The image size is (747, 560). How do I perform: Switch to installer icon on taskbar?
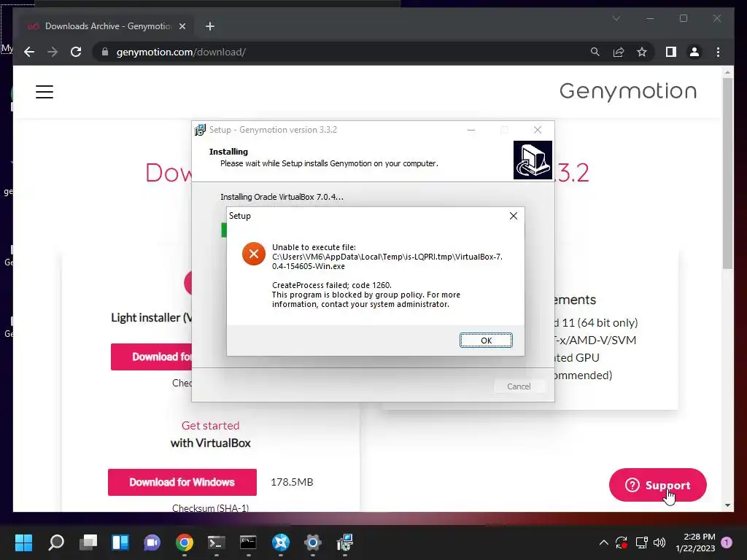[x=345, y=542]
